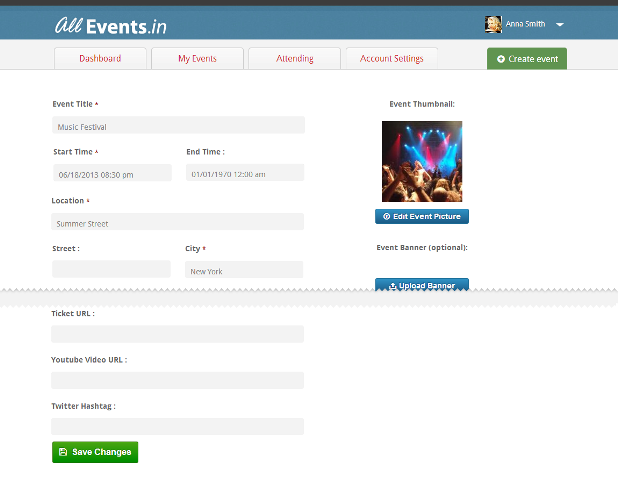The image size is (618, 480).
Task: Click the Event Banner (optional) label
Action: 422,247
